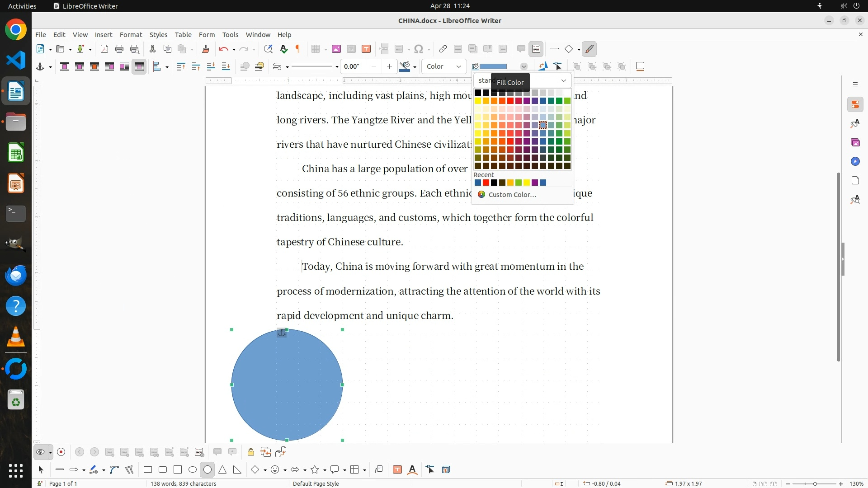The width and height of the screenshot is (868, 488).
Task: Select the Isosceles Triangle shape tool
Action: [222, 470]
